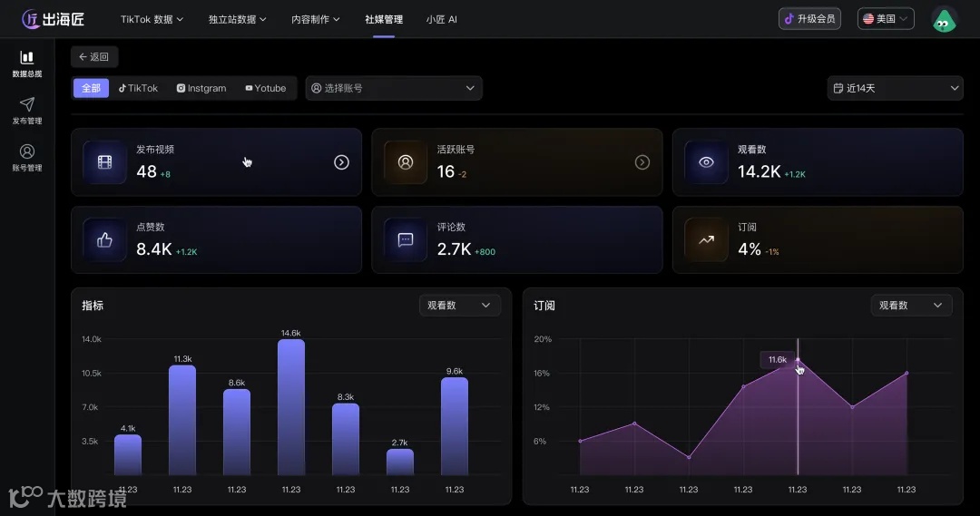Click the 观看数 eye icon
980x516 pixels.
(x=706, y=162)
